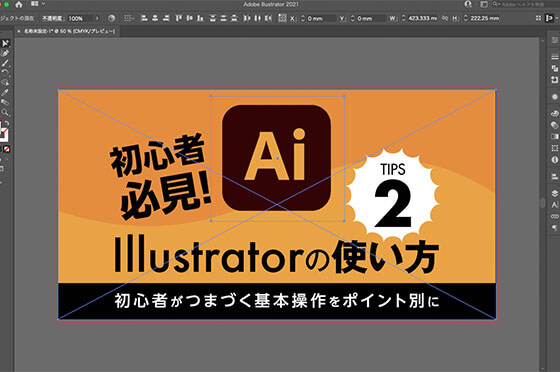Step the H height stepper arrows

click(466, 18)
